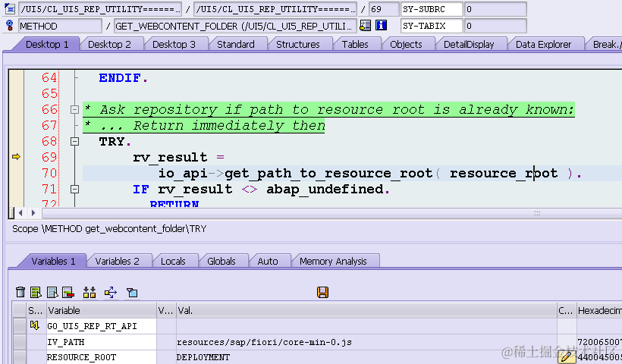This screenshot has height=364, width=622.
Task: Click the RESOURCE_ROOT variable cell
Action: coord(102,357)
